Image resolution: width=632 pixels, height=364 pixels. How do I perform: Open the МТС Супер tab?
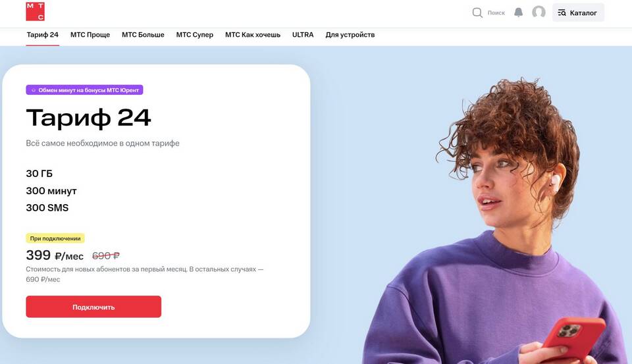[195, 35]
